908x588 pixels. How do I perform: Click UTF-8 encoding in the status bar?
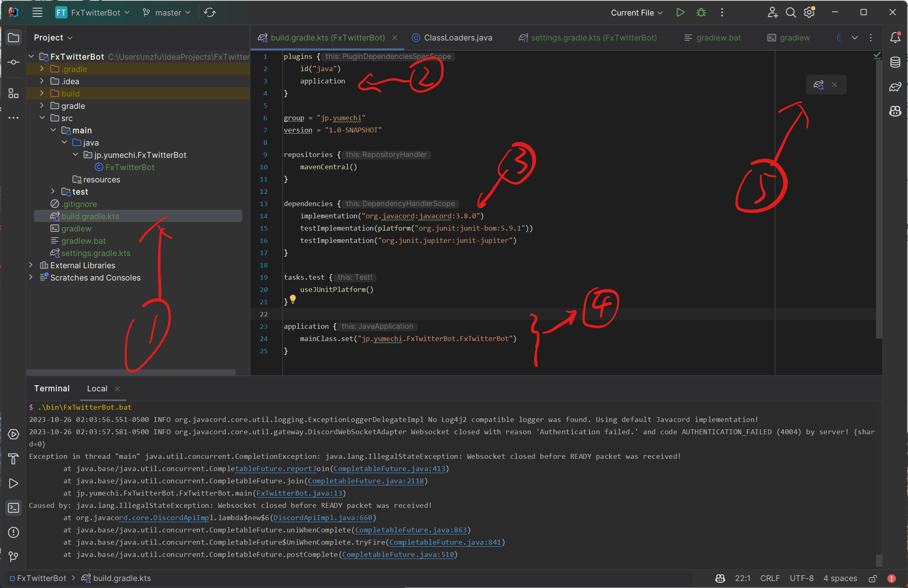point(802,578)
